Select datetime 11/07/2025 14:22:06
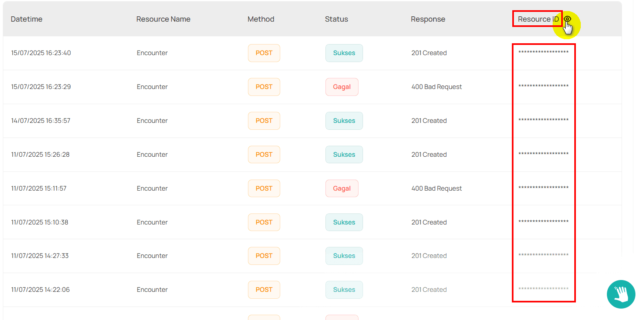Screen dimensions: 644x320 coord(40,290)
